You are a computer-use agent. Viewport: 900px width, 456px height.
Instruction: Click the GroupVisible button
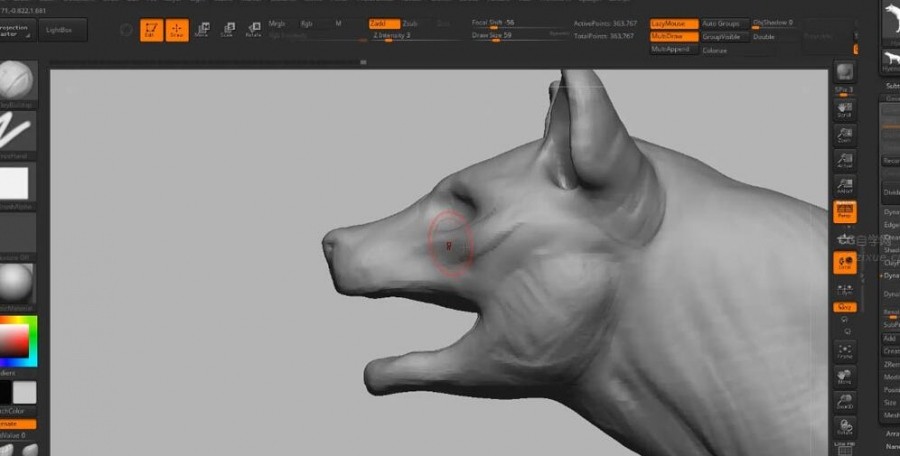[x=726, y=37]
